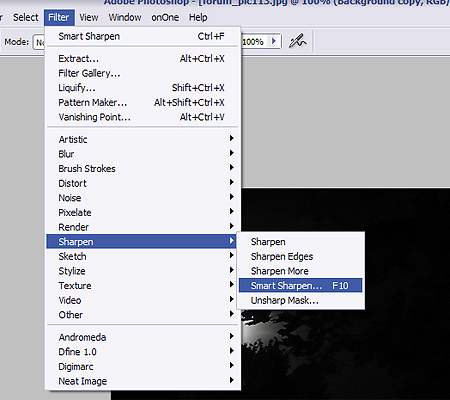The width and height of the screenshot is (450, 400).
Task: Click the 100% value field
Action: [255, 42]
